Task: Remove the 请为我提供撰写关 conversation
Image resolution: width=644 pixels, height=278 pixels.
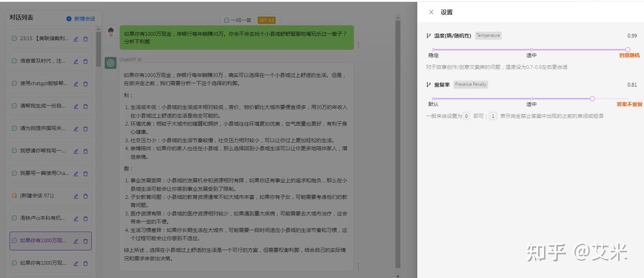Action: coord(85,129)
